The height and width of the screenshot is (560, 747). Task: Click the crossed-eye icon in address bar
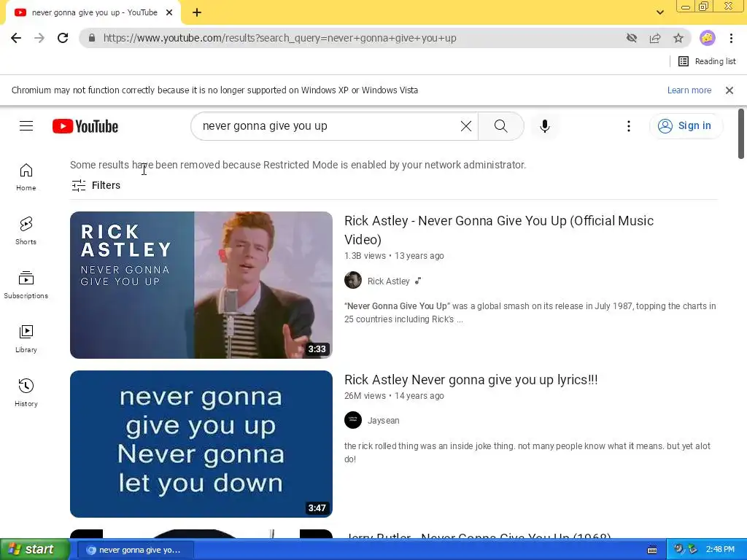[x=632, y=38]
